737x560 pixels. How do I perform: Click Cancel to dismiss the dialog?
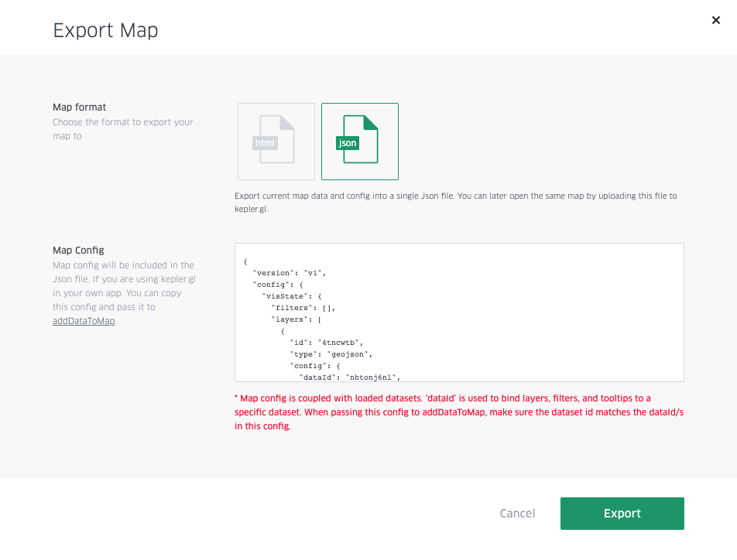[x=517, y=513]
